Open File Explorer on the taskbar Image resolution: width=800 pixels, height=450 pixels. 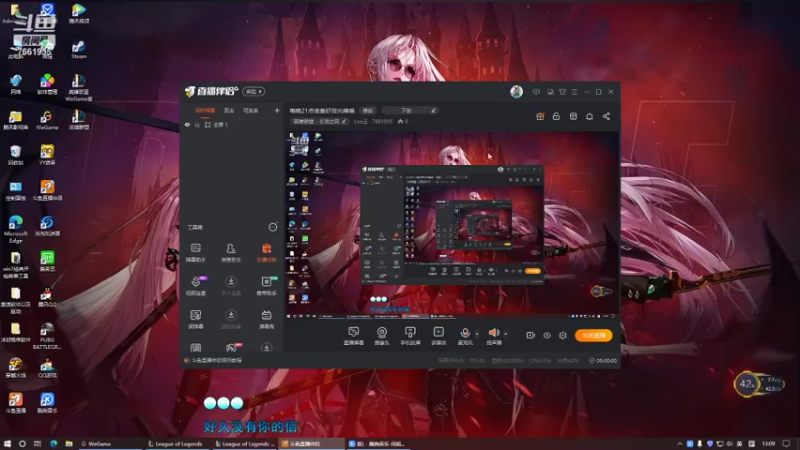point(69,444)
